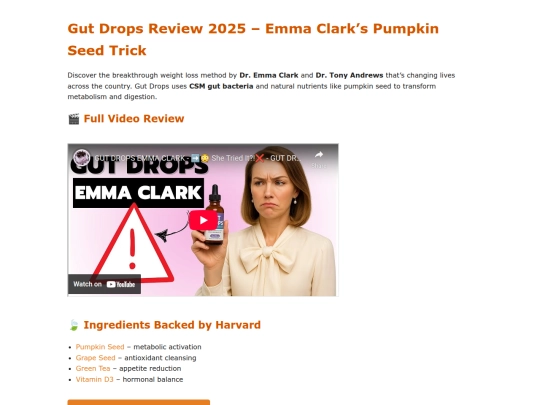Viewport: 540px width, 405px height.
Task: Click the red warning triangle in thumbnail
Action: point(132,244)
